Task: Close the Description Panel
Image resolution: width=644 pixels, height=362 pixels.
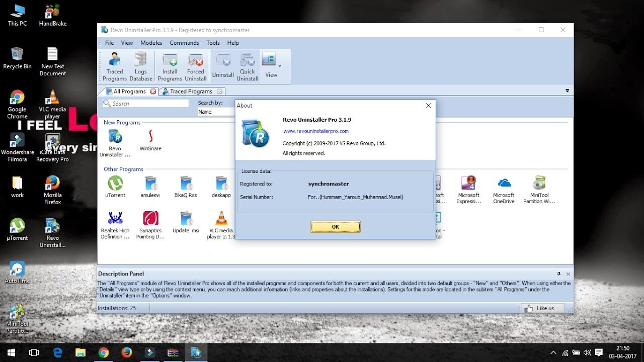Action: click(568, 274)
